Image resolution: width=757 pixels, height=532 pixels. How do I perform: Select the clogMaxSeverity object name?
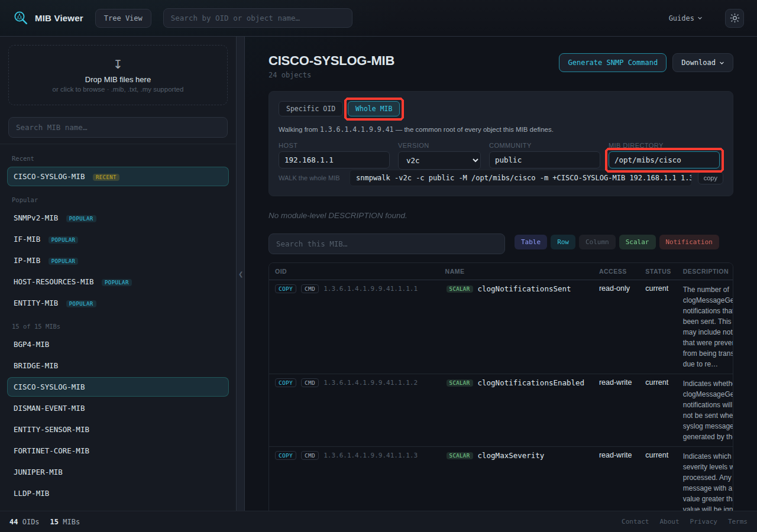click(511, 456)
